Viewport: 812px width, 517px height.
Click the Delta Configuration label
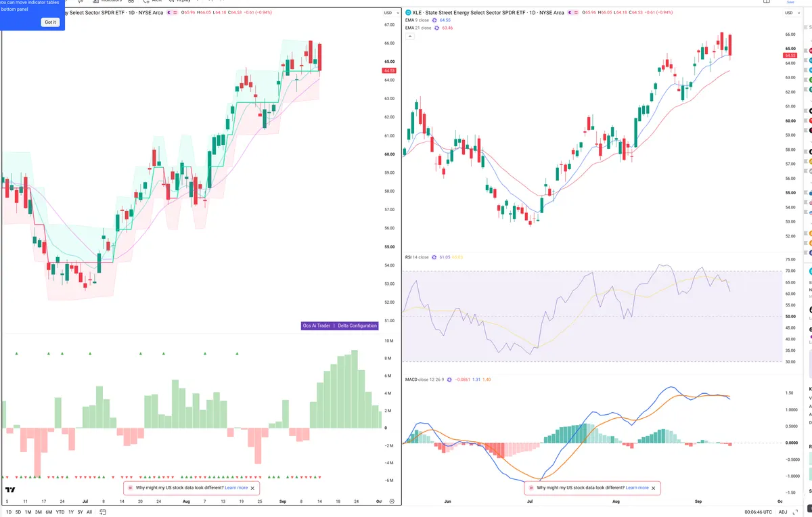click(357, 325)
